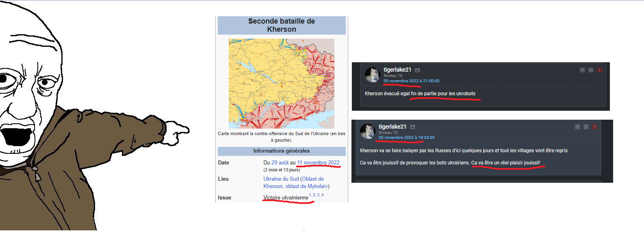
Task: Click the 'Victoire ukrainienne' text
Action: click(286, 198)
